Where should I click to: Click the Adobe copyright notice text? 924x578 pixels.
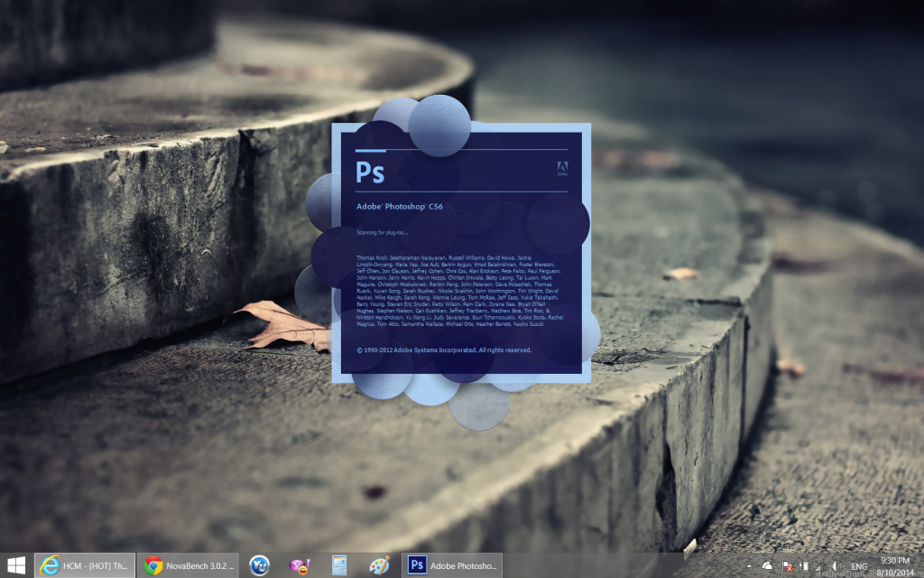(x=444, y=350)
